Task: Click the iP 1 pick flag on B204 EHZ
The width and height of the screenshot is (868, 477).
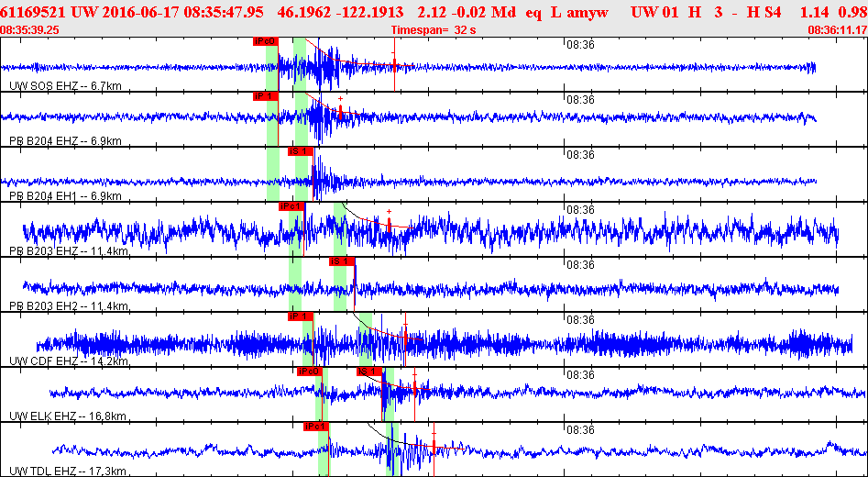Action: click(x=266, y=96)
